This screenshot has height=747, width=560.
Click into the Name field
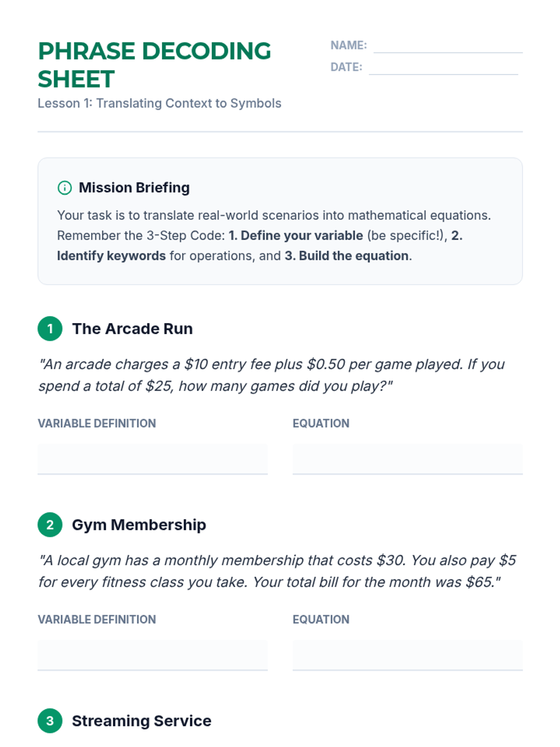[x=448, y=46]
